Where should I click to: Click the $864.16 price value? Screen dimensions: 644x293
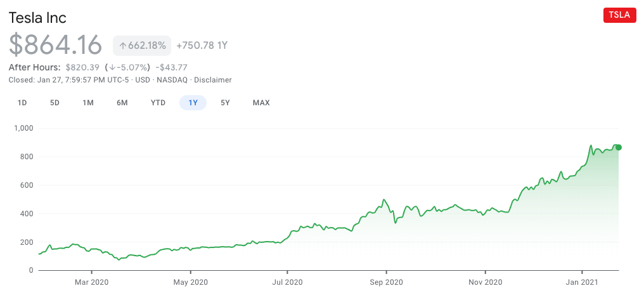pyautogui.click(x=55, y=45)
